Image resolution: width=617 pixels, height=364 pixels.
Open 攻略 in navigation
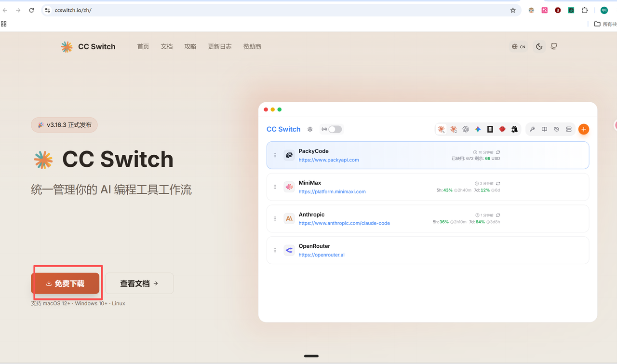coord(190,47)
